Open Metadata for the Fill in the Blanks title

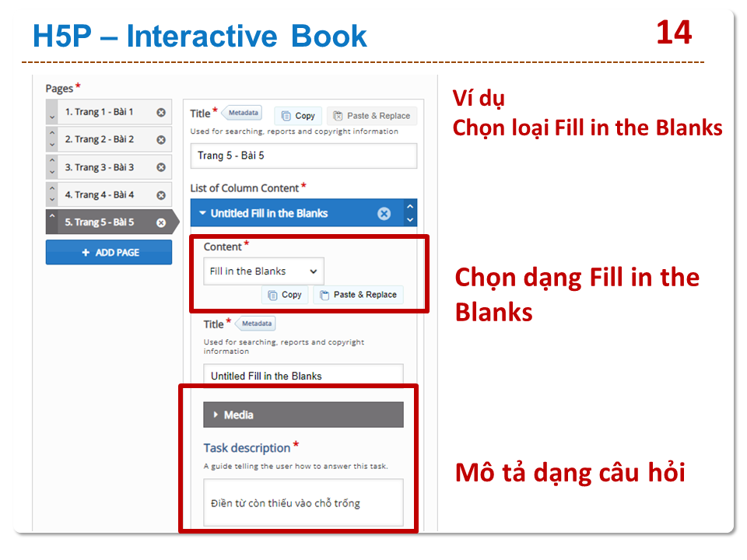(x=255, y=324)
